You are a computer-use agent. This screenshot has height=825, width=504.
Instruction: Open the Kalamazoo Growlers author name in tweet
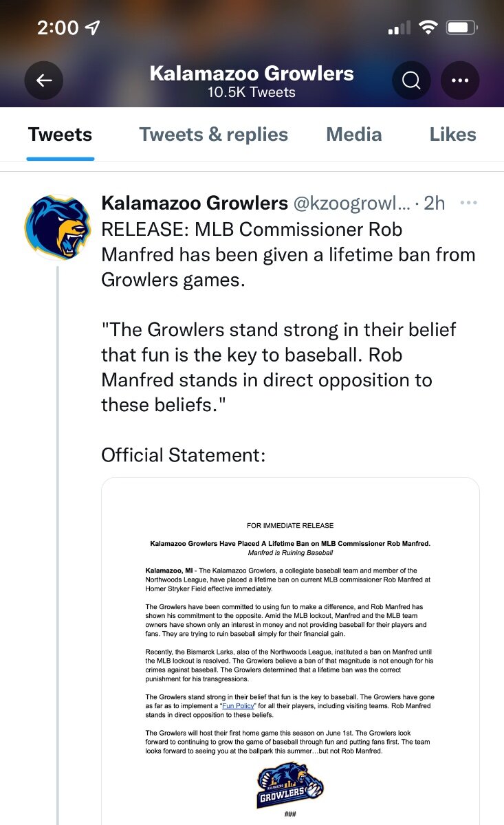click(x=194, y=203)
